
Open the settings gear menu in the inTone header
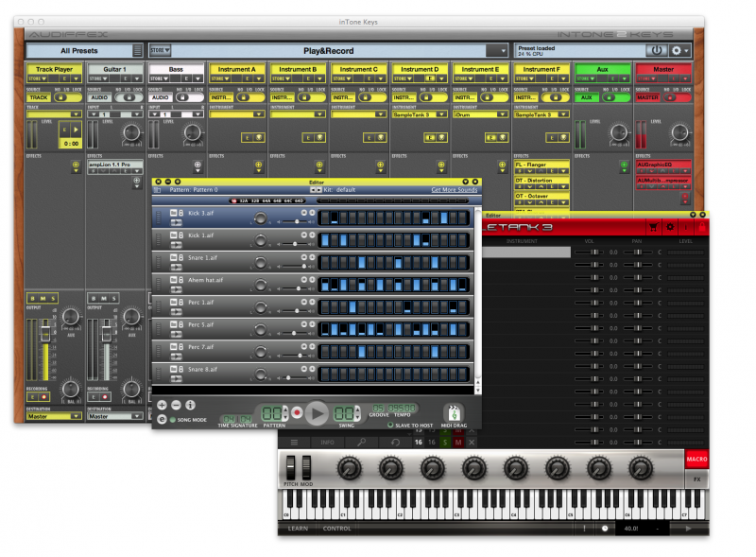[x=679, y=50]
